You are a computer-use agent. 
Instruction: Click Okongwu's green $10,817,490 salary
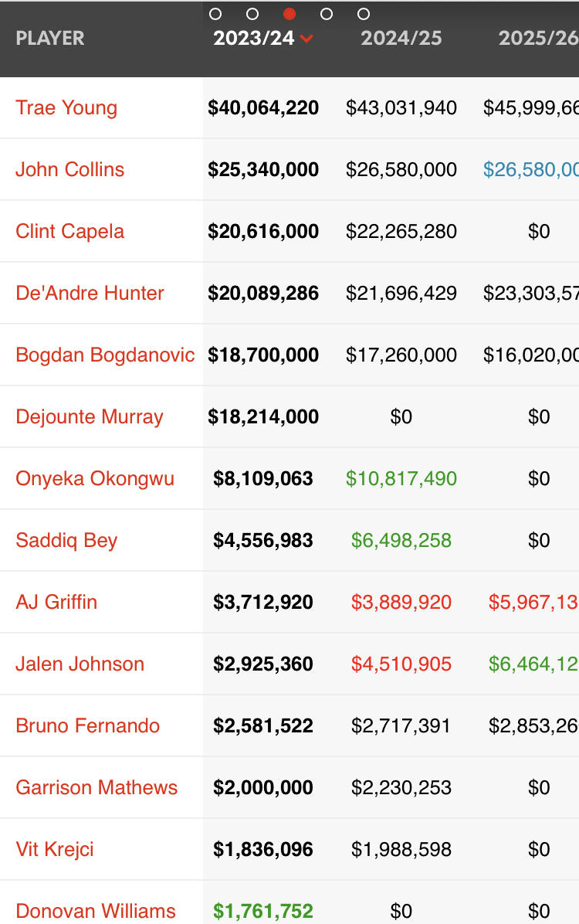tap(401, 478)
